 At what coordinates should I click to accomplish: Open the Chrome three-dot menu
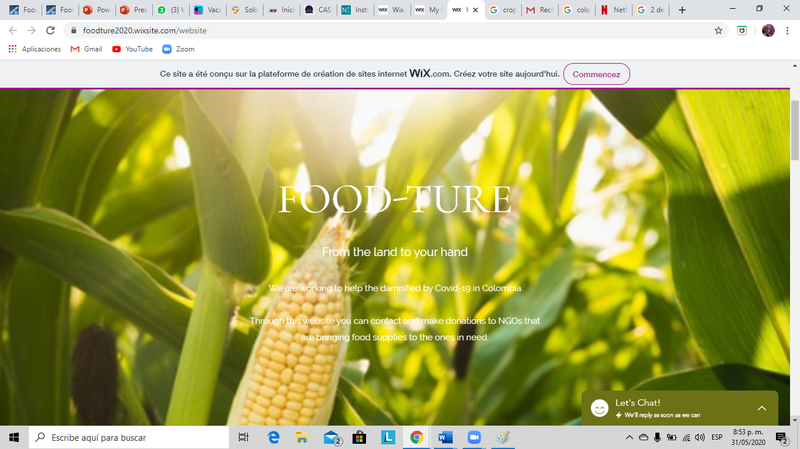click(787, 31)
